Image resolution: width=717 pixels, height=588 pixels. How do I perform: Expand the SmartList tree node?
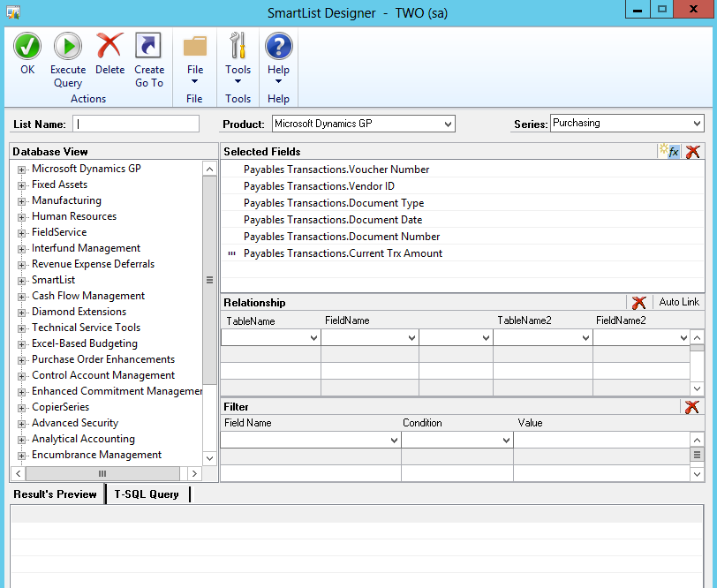point(21,281)
